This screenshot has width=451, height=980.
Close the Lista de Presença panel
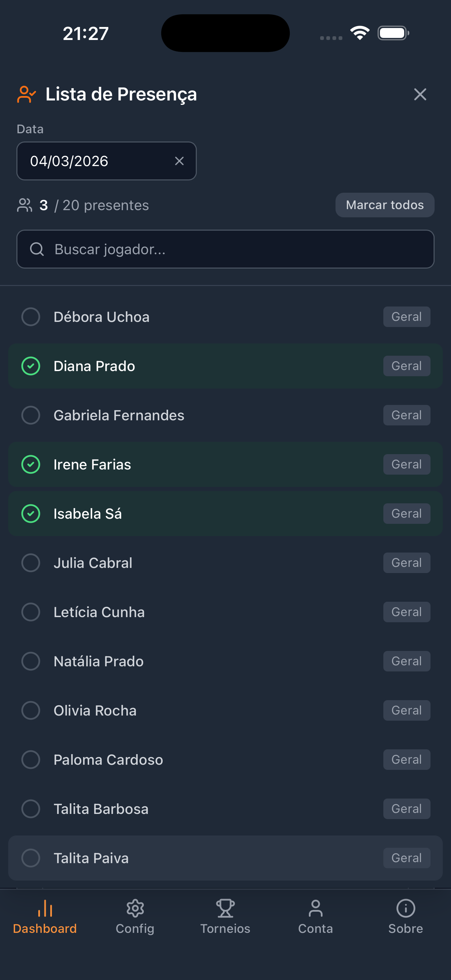point(420,94)
